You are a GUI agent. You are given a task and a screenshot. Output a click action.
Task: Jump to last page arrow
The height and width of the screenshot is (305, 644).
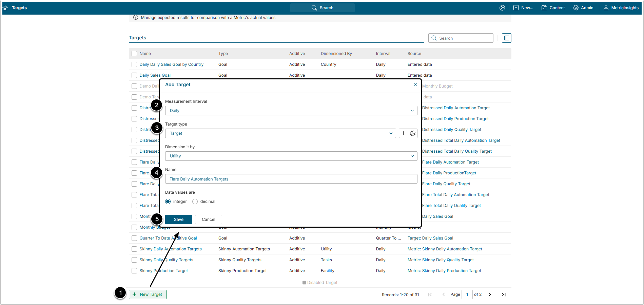point(504,294)
